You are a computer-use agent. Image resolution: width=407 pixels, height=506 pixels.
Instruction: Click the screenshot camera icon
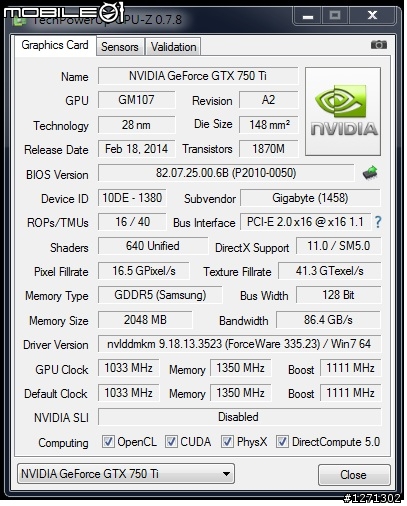[x=379, y=45]
